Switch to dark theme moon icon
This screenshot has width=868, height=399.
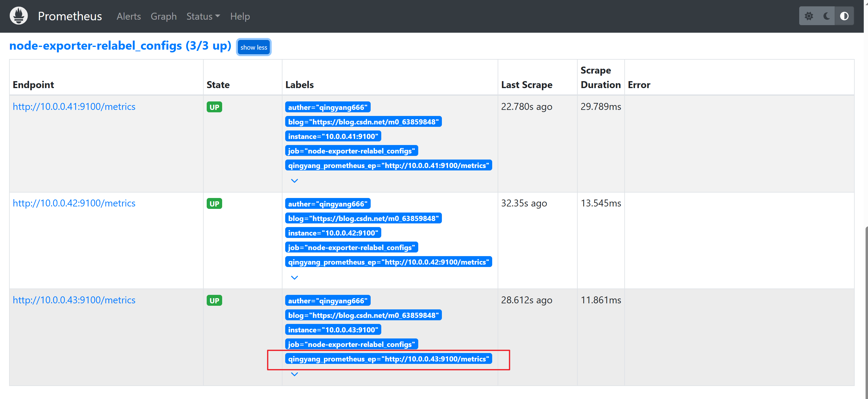[x=826, y=16]
